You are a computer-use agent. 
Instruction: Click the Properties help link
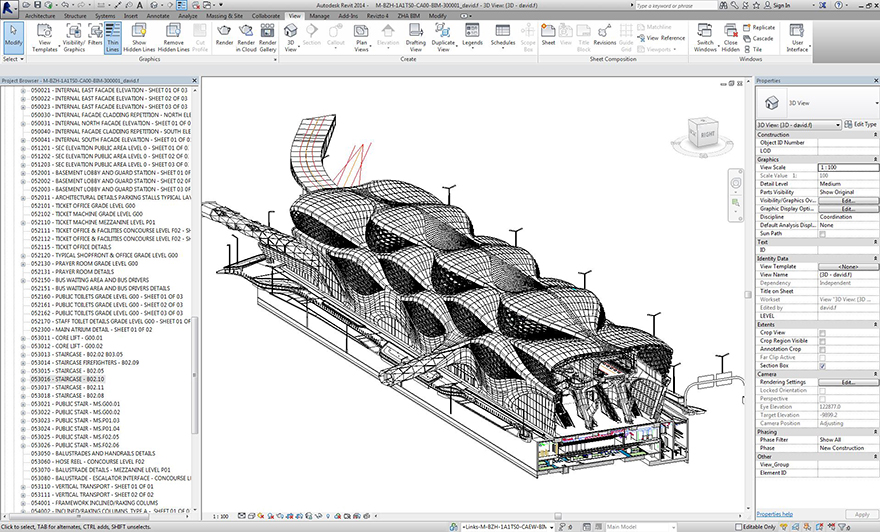774,514
